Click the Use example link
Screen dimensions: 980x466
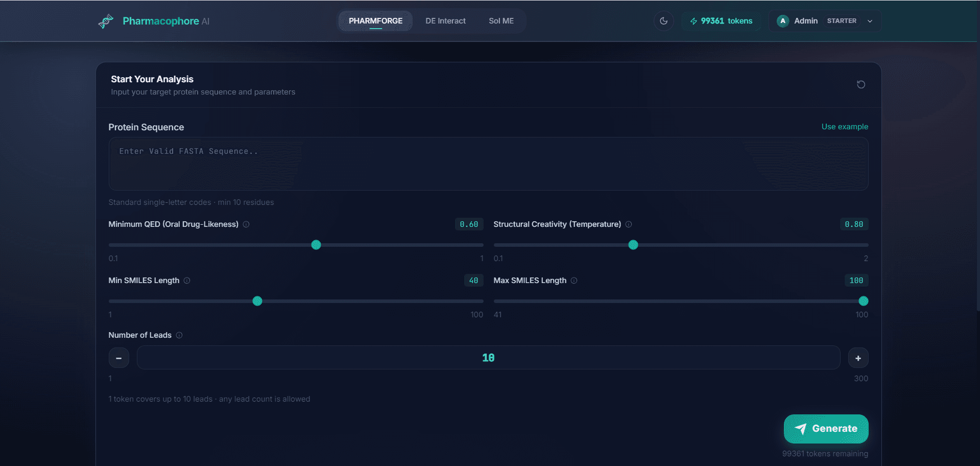click(845, 127)
